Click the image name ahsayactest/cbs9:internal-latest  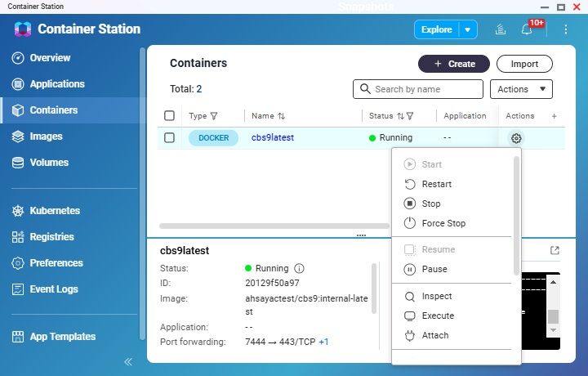point(306,305)
